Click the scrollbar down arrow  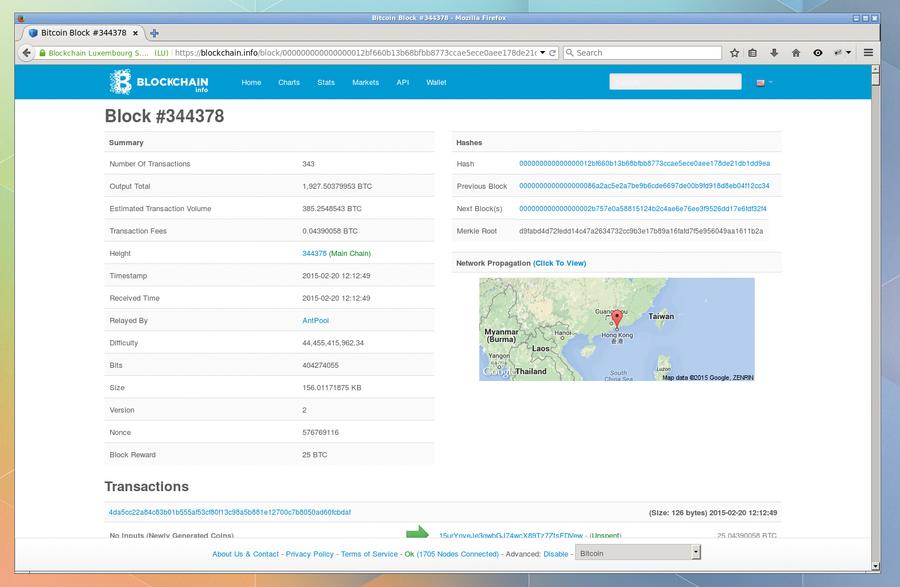[875, 566]
